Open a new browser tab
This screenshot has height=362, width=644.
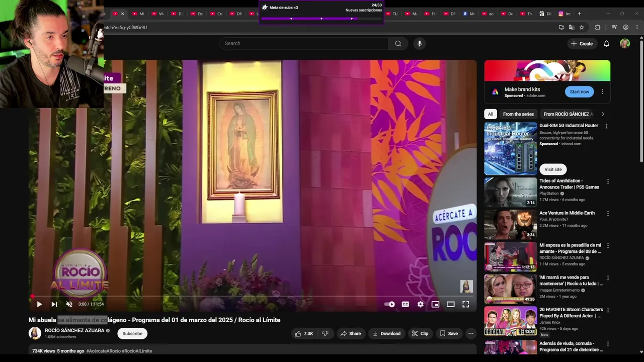(x=580, y=14)
